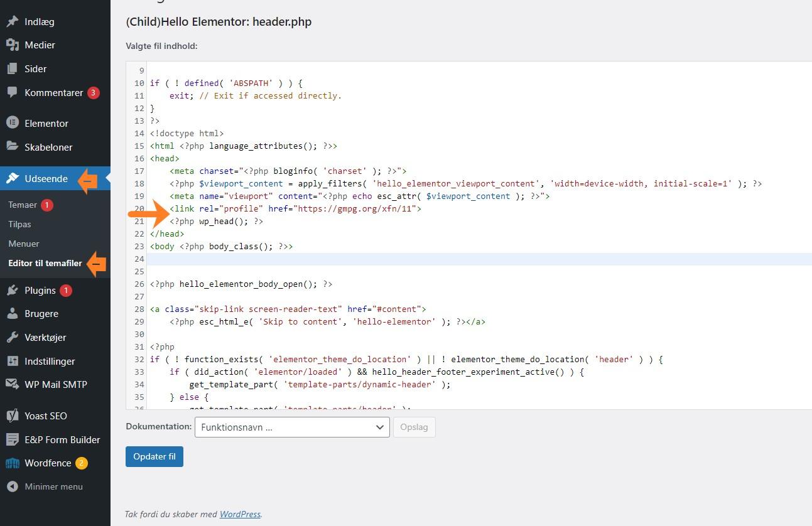Click the meta charset code line
Screen dimensions: 812x526
[x=288, y=171]
